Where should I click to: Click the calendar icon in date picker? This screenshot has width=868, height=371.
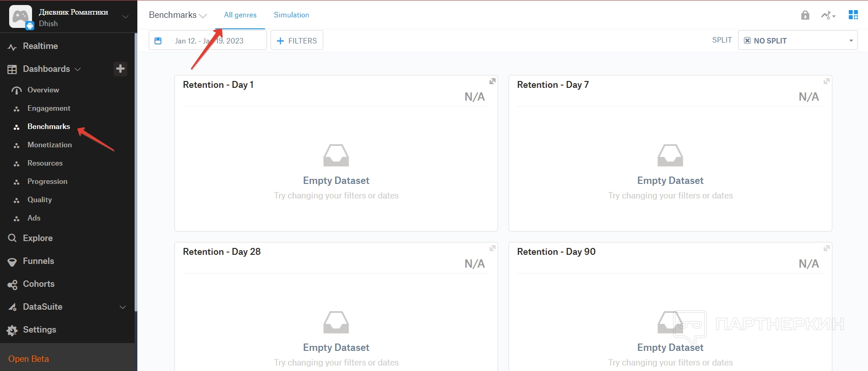158,41
